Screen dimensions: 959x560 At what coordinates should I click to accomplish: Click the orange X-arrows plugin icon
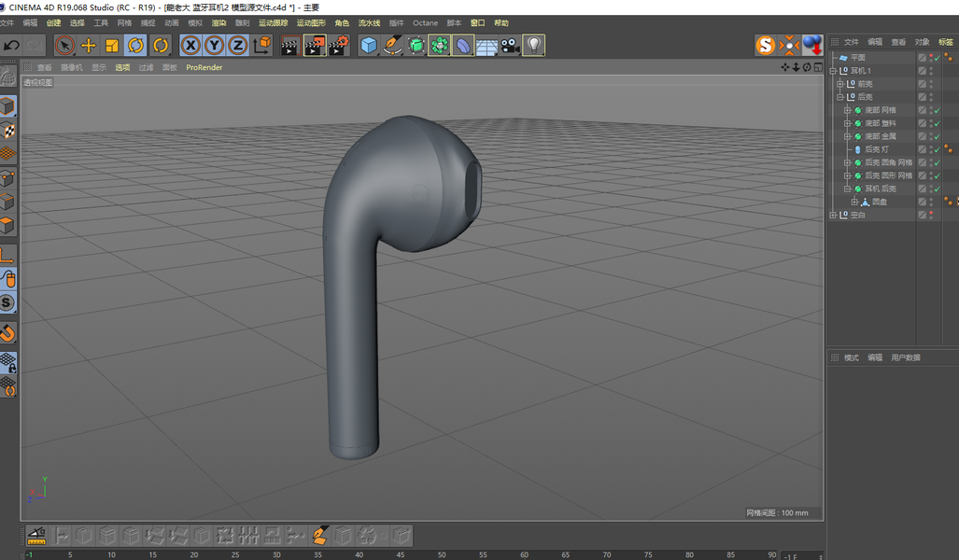[x=789, y=45]
